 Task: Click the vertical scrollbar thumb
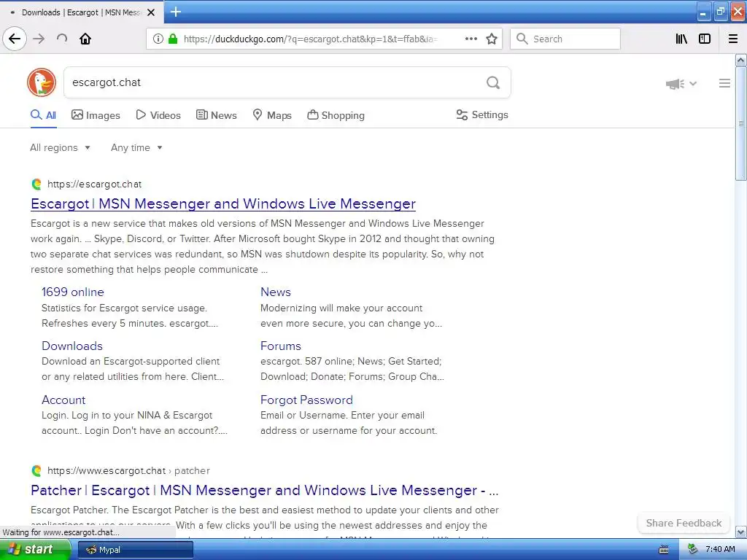pos(740,123)
